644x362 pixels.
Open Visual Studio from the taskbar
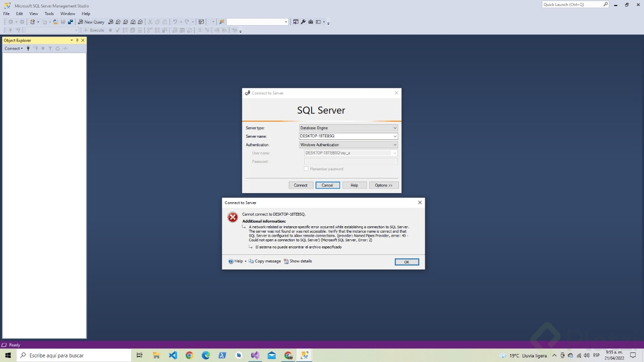255,355
